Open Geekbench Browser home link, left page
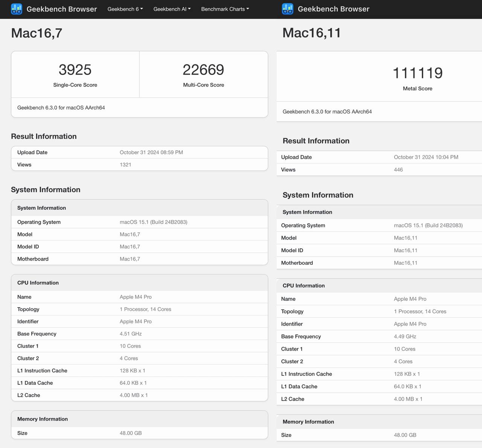Image resolution: width=482 pixels, height=448 pixels. click(62, 9)
